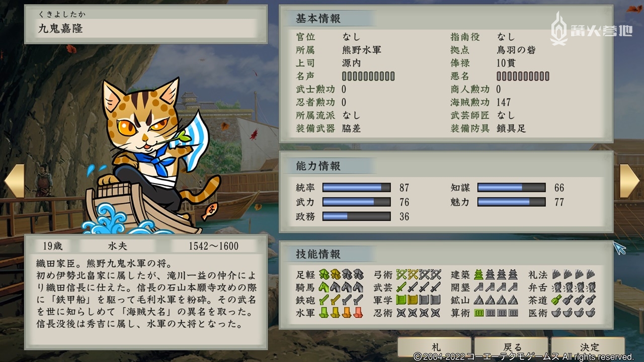644x362 pixels.
Task: Click the 足軽 skill level icons
Action: (x=340, y=275)
